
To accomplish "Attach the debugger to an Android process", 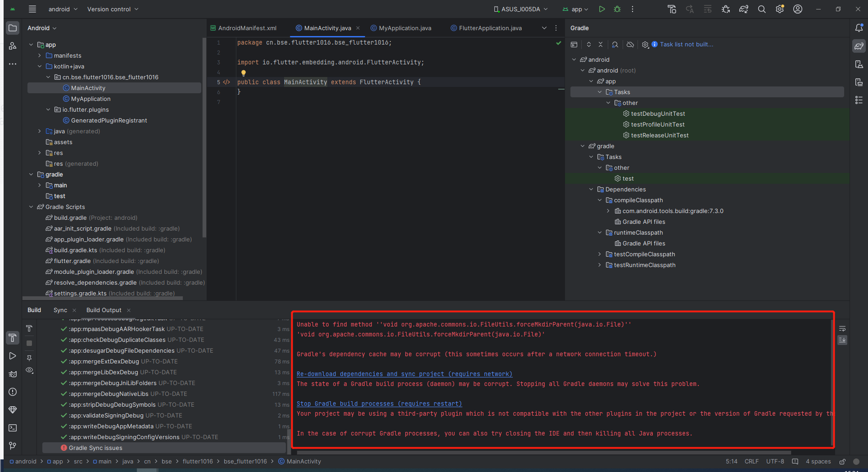I will pyautogui.click(x=726, y=9).
